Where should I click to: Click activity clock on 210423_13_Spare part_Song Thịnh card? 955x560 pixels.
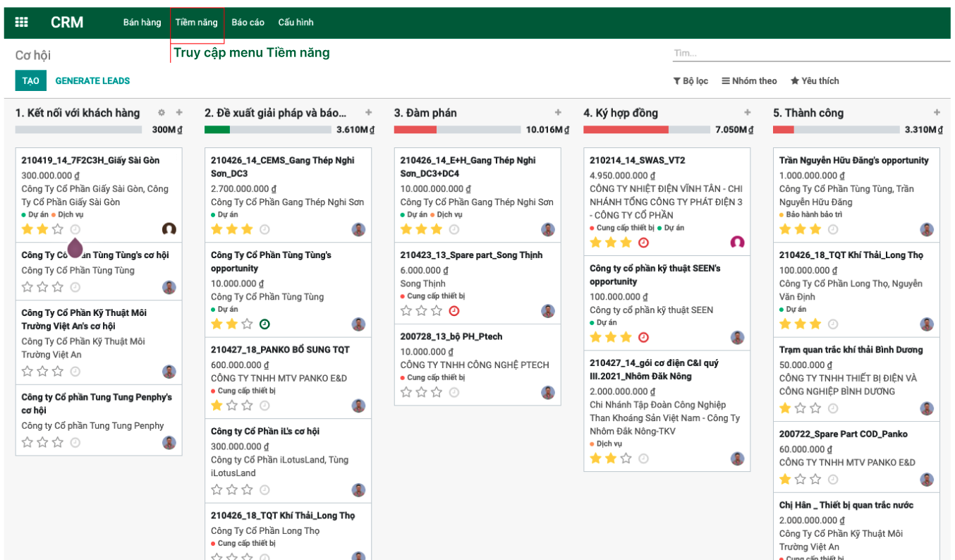[x=454, y=311]
